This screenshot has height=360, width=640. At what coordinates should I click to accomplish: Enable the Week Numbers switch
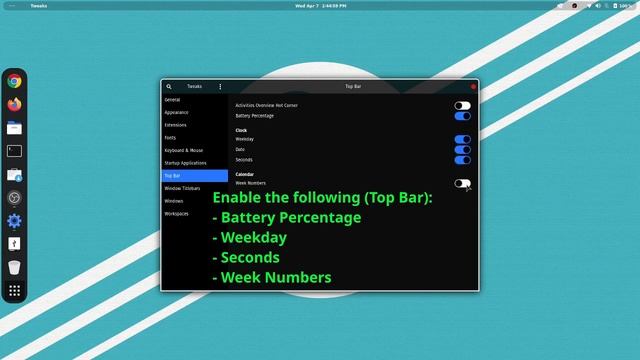point(462,183)
